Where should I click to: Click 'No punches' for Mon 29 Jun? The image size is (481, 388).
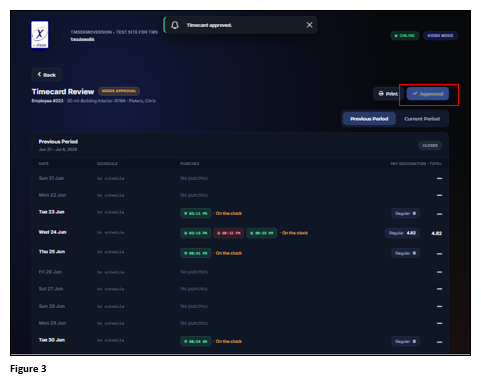click(x=194, y=323)
